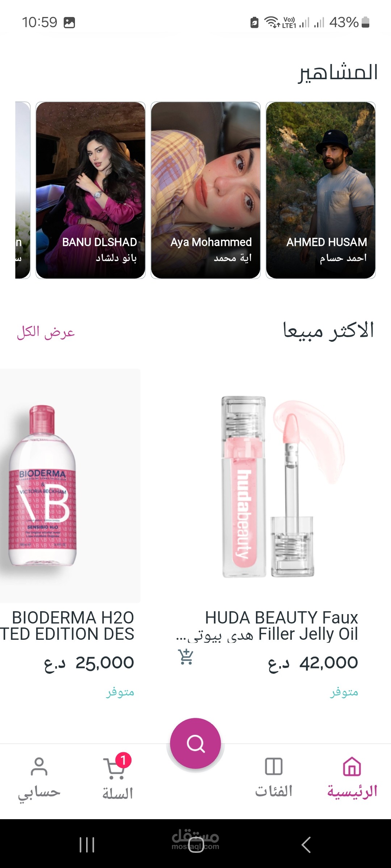Click the عرض الكل link
Image resolution: width=391 pixels, height=868 pixels.
(46, 332)
